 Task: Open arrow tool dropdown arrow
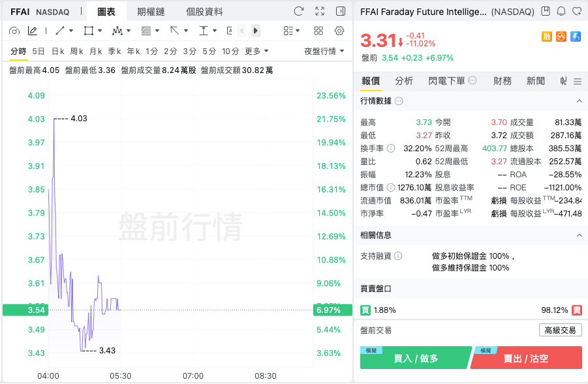point(185,31)
